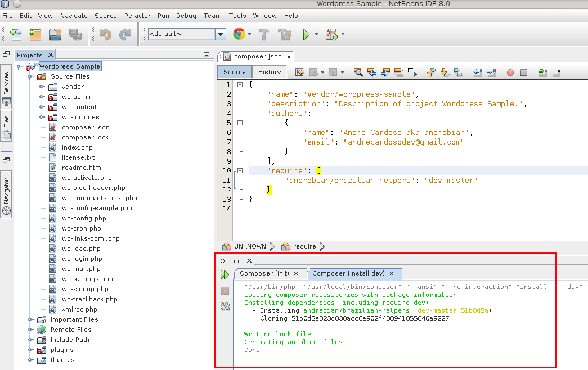Open the Refactor menu
The height and width of the screenshot is (370, 588).
tap(137, 16)
